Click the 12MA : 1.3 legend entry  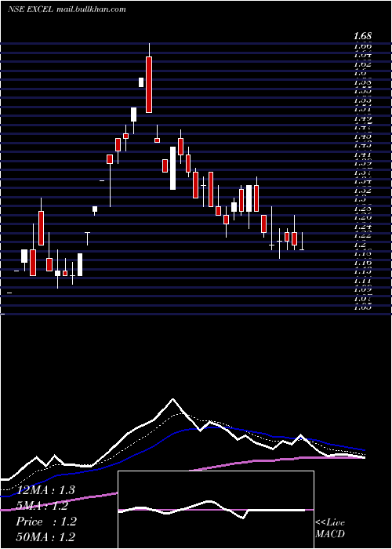pos(45,490)
